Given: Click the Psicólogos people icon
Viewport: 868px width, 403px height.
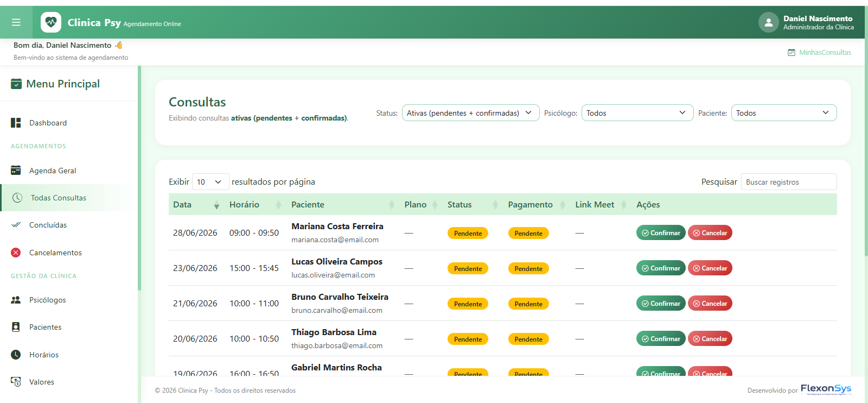Looking at the screenshot, I should [16, 300].
